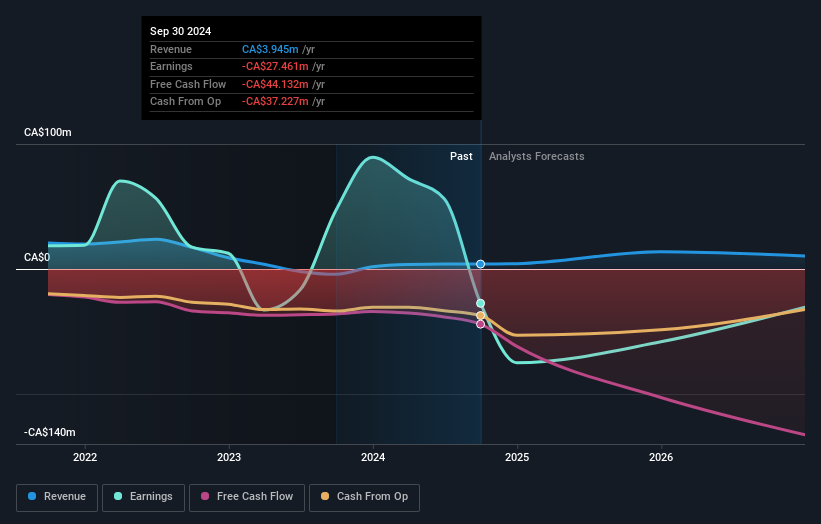Toggle the Revenue legend button
The height and width of the screenshot is (524, 821).
click(57, 497)
